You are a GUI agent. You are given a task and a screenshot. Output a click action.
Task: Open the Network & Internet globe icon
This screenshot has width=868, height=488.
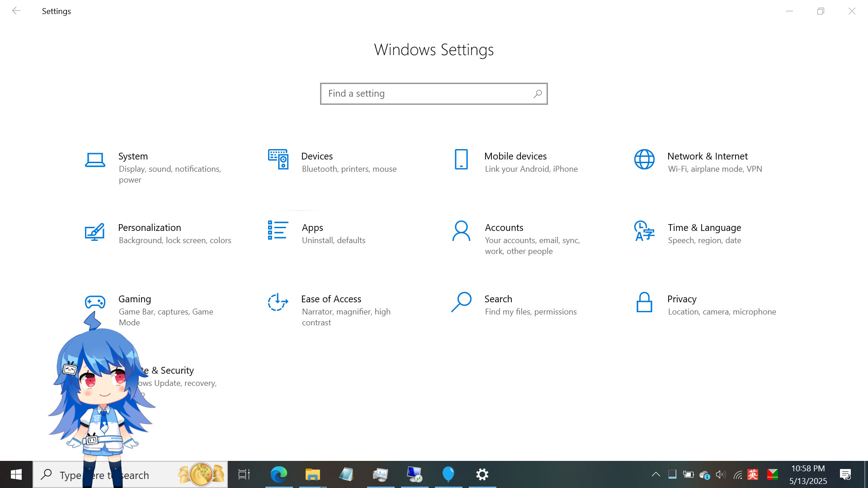pyautogui.click(x=644, y=160)
